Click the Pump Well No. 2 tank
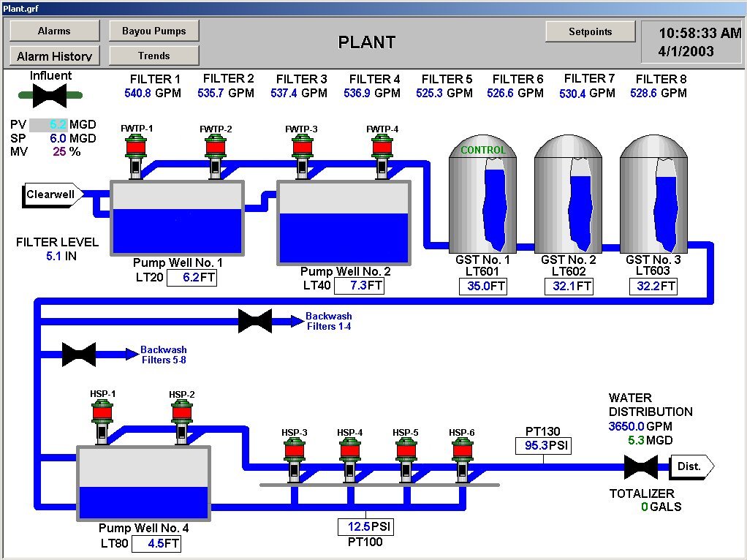The width and height of the screenshot is (747, 560). [x=344, y=222]
